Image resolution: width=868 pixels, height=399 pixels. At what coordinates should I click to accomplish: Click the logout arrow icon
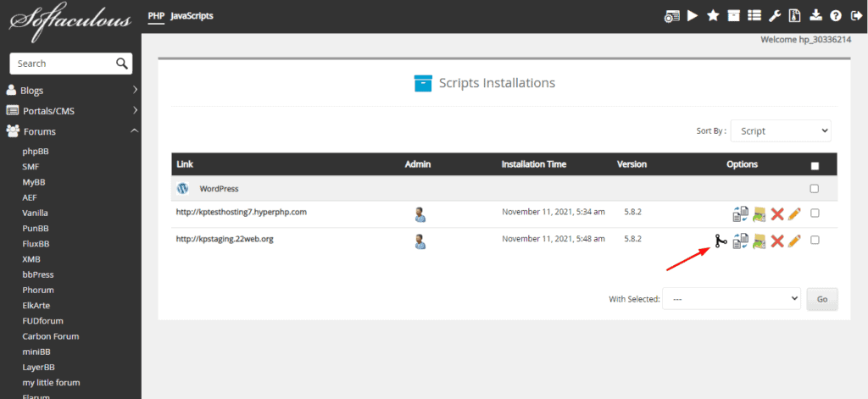(856, 16)
